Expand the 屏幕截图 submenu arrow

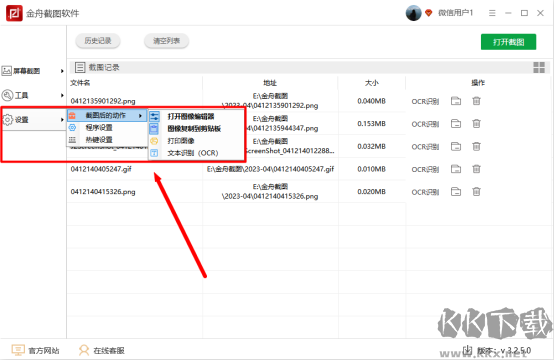pyautogui.click(x=62, y=71)
